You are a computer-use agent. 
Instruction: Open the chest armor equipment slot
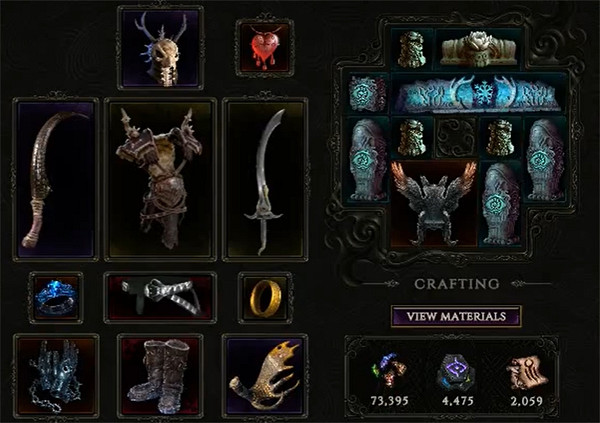160,179
